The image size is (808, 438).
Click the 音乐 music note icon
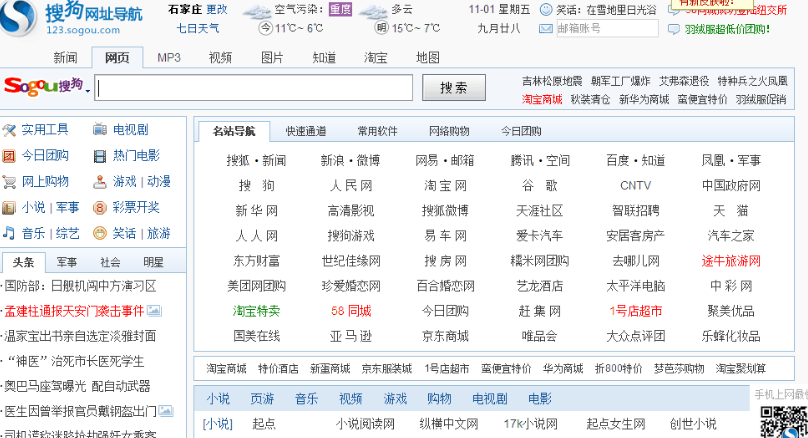coord(9,233)
